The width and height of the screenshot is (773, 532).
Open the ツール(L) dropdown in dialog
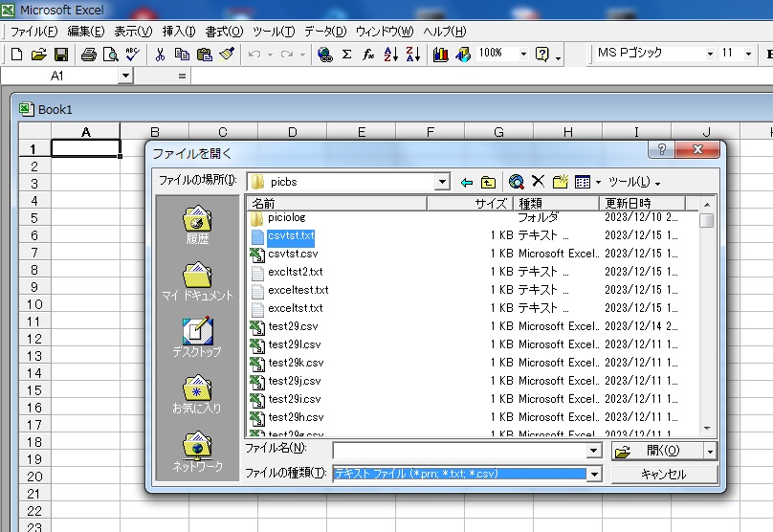pos(634,182)
